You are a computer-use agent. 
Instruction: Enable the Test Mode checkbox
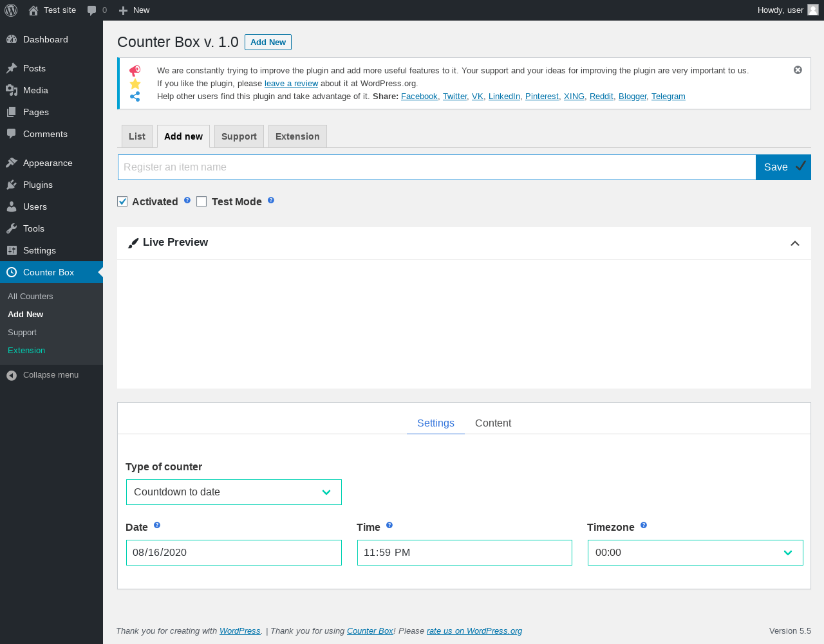(201, 201)
